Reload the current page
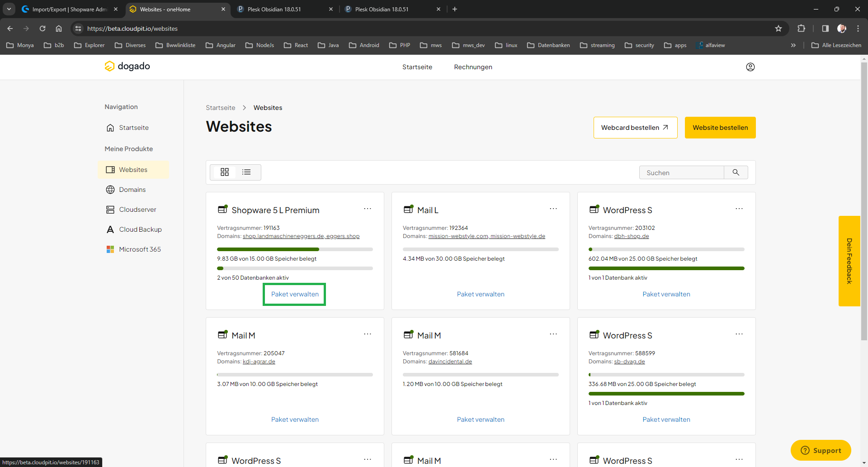868x467 pixels. 42,29
